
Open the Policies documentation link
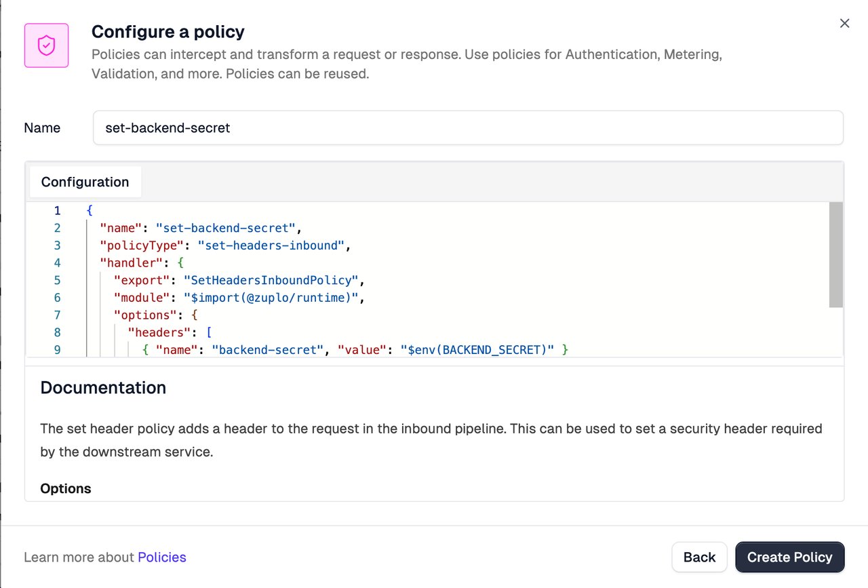161,557
